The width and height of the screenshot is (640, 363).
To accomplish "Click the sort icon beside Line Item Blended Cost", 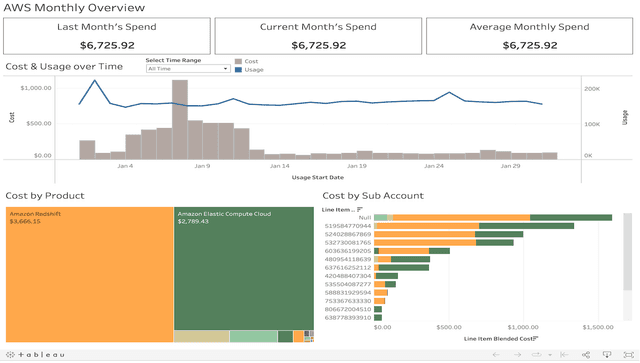I will [x=536, y=339].
